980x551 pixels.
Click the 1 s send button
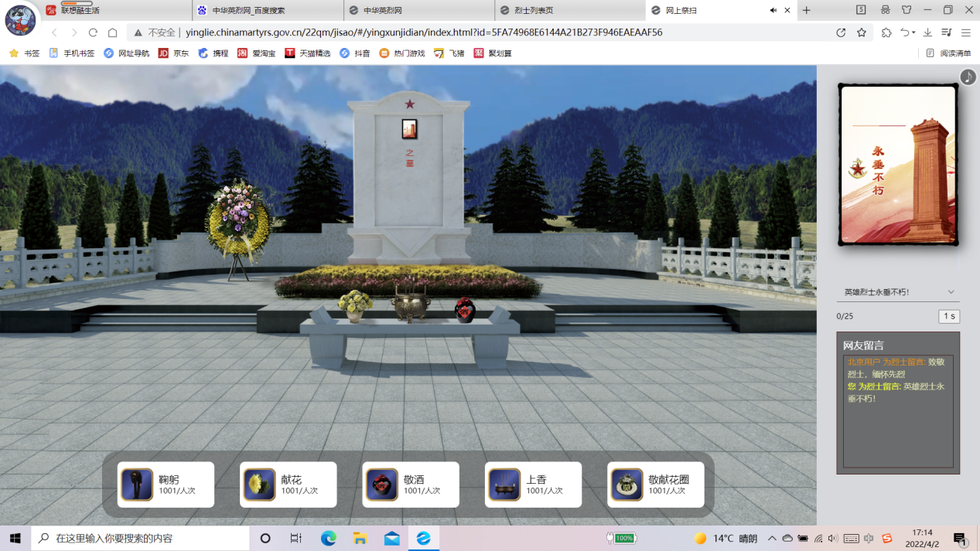948,316
